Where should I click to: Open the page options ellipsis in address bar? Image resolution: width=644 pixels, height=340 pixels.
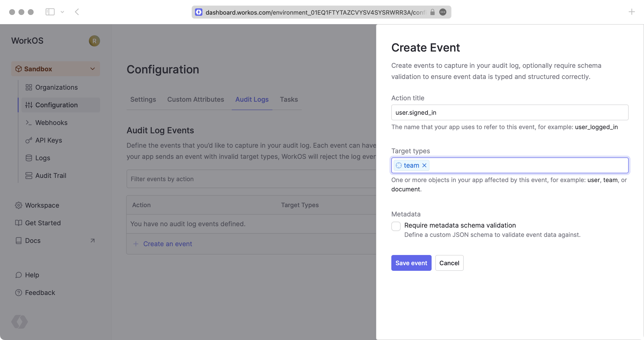point(443,12)
